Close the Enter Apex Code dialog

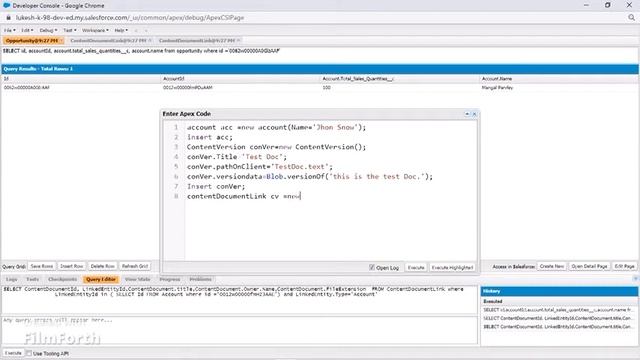(474, 114)
